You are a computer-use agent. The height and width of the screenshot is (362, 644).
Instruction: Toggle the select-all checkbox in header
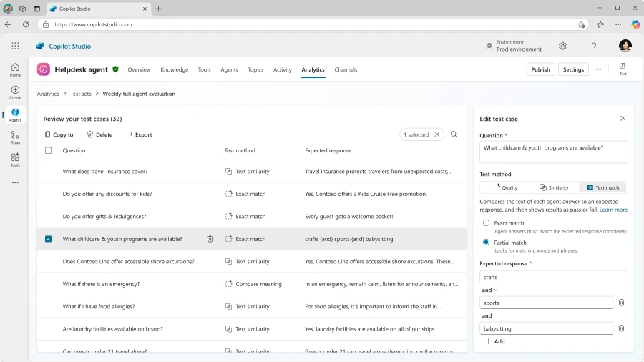[x=49, y=151]
